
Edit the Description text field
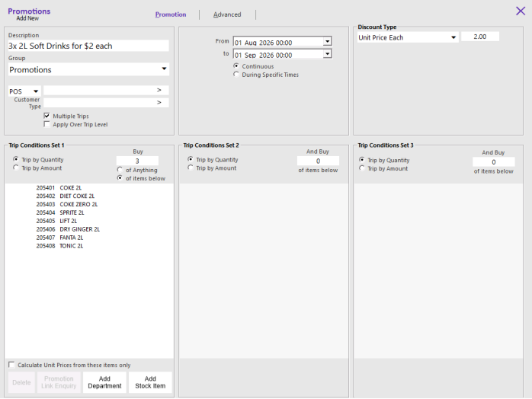point(88,46)
